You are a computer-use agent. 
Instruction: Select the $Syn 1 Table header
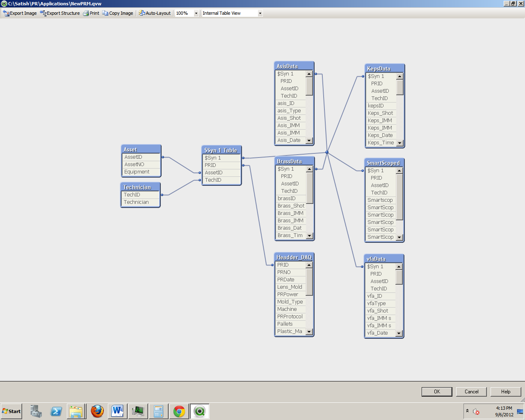click(x=221, y=150)
